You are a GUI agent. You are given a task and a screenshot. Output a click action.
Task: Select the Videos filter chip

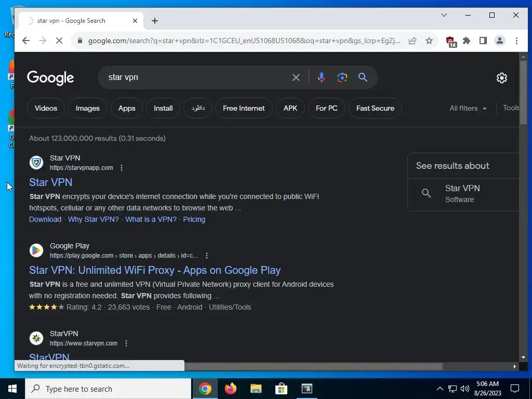(46, 108)
